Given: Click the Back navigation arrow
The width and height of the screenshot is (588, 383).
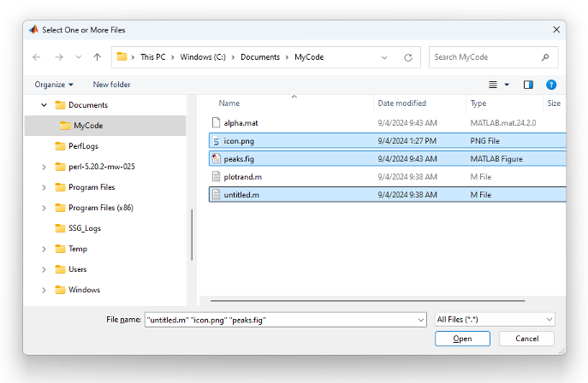Looking at the screenshot, I should pos(36,57).
